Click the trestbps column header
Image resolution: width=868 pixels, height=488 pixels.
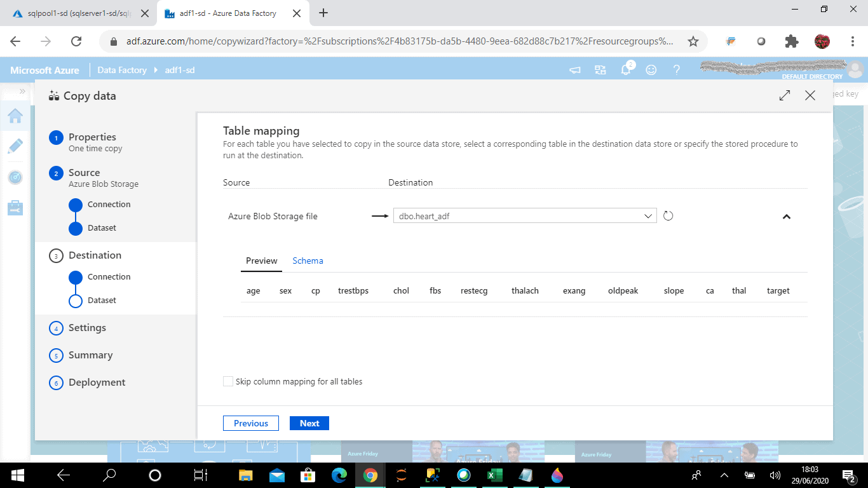tap(353, 291)
